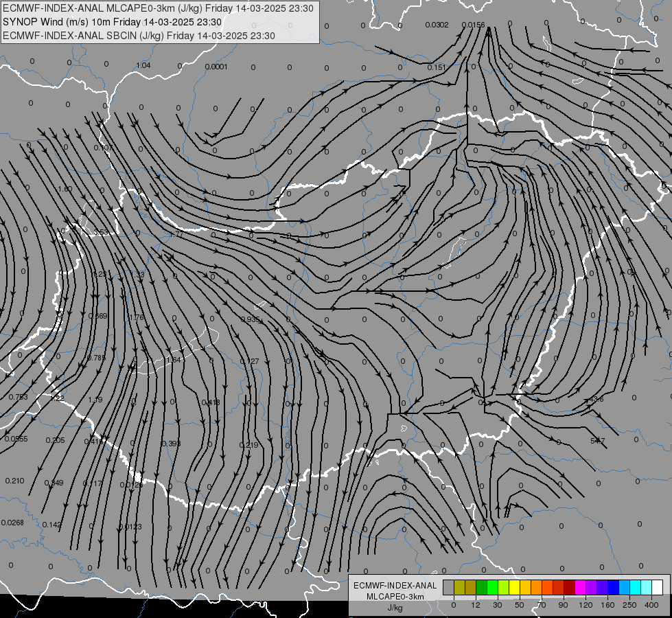Screen dimensions: 672x618
Task: Click the map value '0.0001'
Action: (x=216, y=67)
